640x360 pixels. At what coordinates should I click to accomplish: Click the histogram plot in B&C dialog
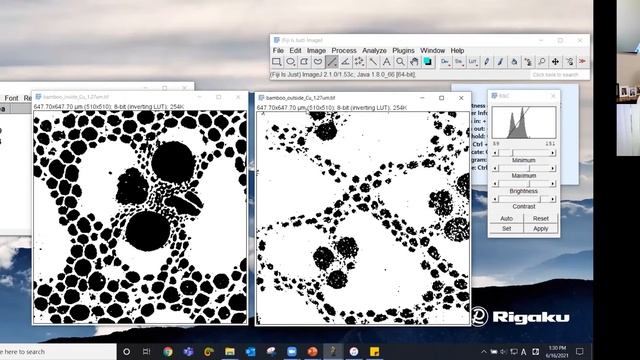click(524, 122)
